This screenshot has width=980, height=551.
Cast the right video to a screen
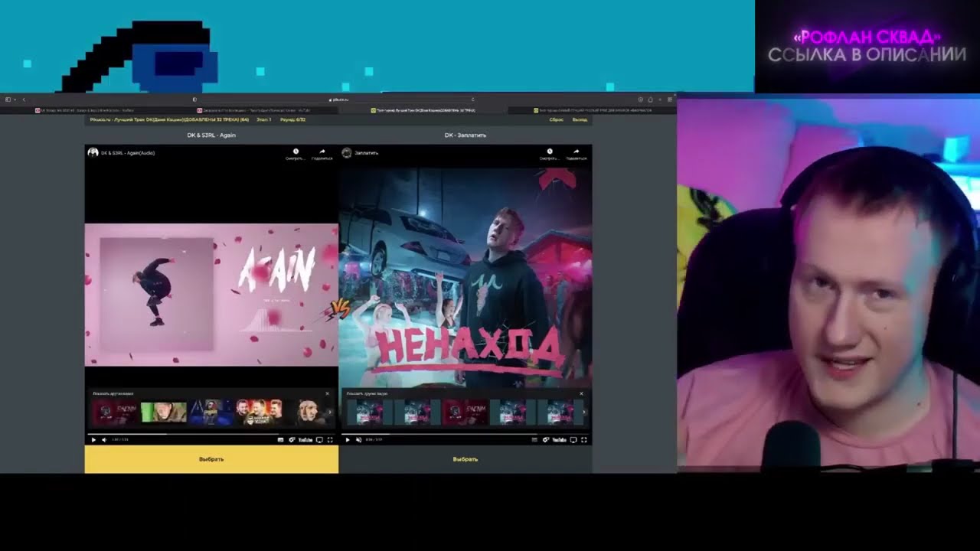click(573, 440)
